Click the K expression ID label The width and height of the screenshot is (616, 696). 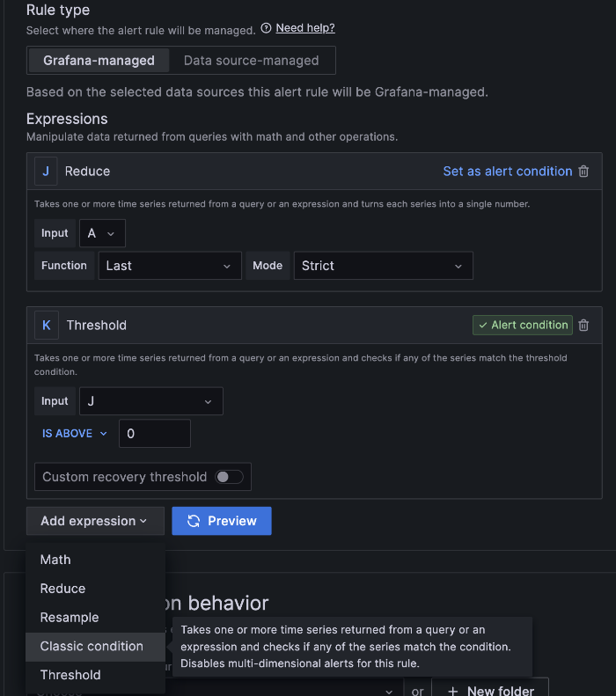pos(46,326)
